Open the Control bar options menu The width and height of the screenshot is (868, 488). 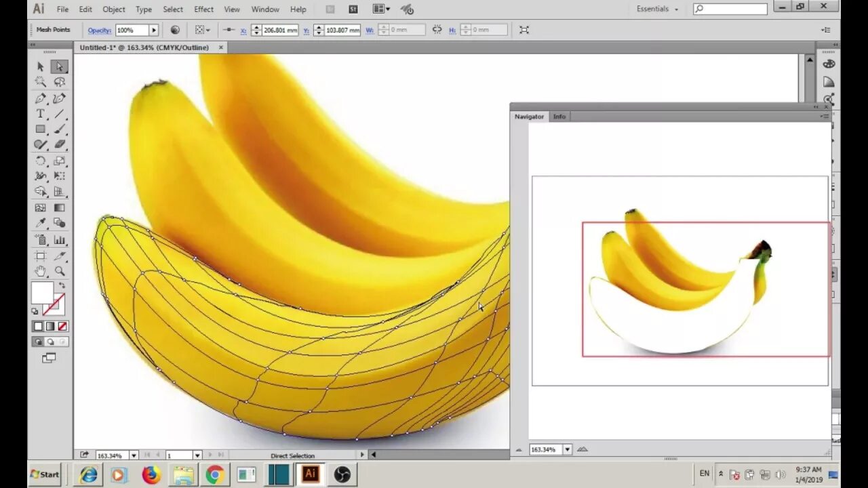click(x=826, y=30)
